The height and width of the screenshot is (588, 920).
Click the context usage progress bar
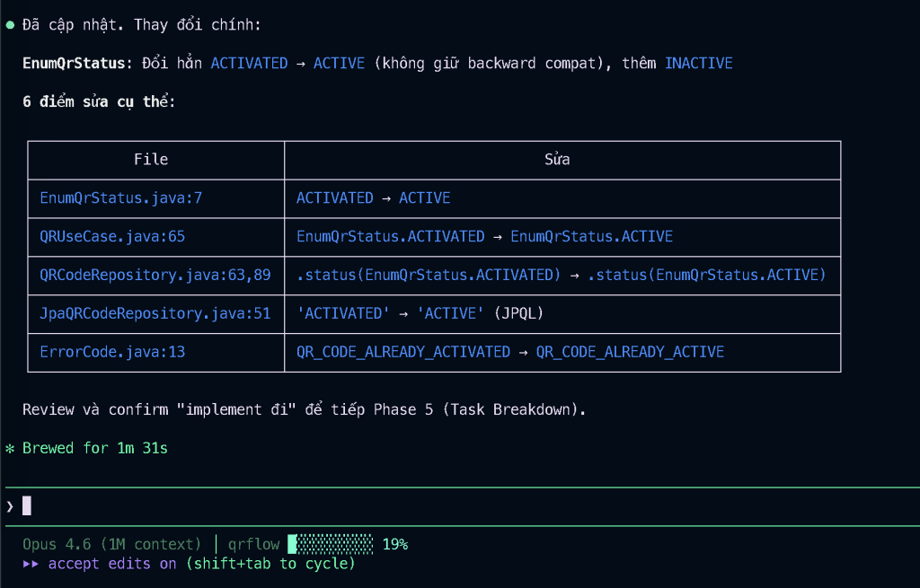pos(330,544)
